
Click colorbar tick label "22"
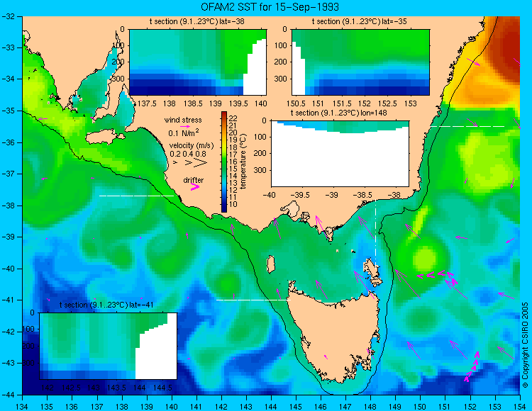click(233, 118)
